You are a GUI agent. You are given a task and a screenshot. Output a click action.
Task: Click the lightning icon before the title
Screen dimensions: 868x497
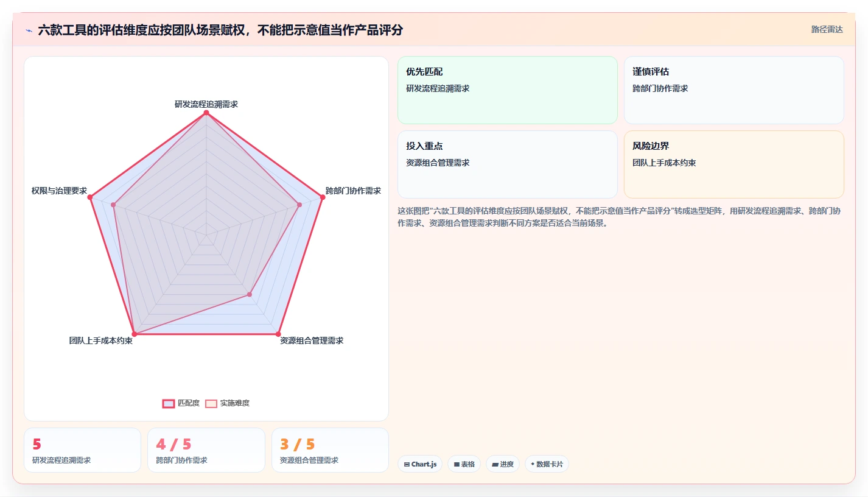coord(29,30)
